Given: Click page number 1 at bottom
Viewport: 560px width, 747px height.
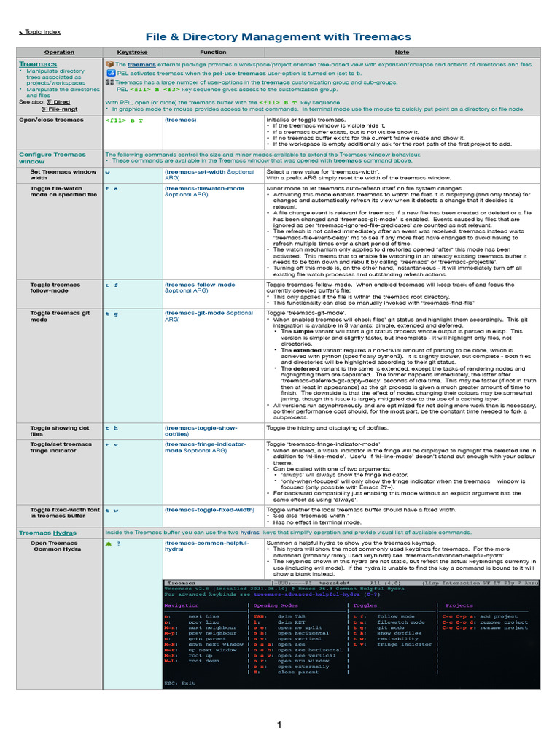Looking at the screenshot, I should pyautogui.click(x=279, y=724).
